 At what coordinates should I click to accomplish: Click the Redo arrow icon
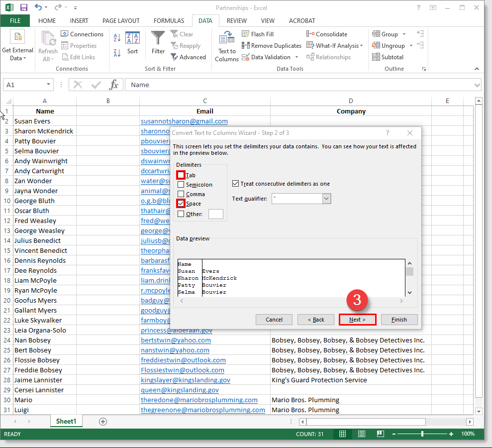tap(58, 7)
